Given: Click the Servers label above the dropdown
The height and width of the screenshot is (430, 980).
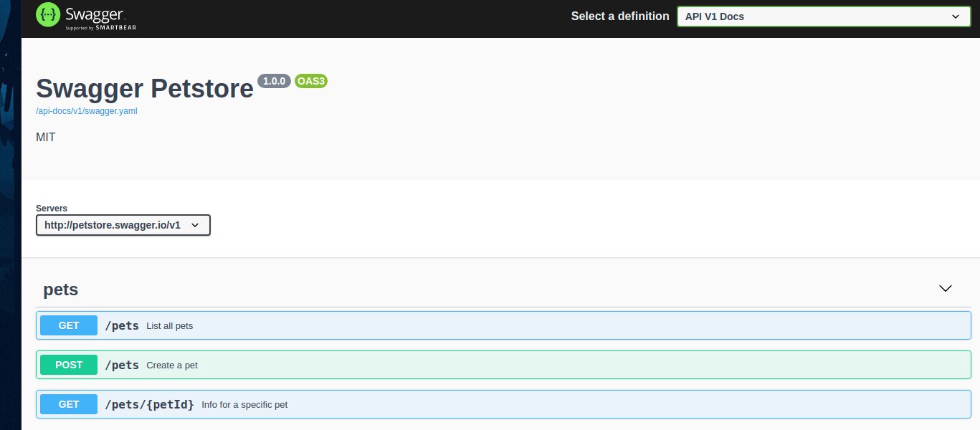Looking at the screenshot, I should click(52, 209).
